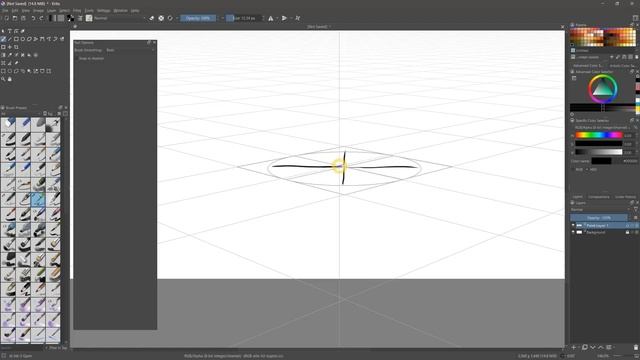The height and width of the screenshot is (360, 640).
Task: Open layer blending mode Normal dropdown
Action: tap(599, 209)
